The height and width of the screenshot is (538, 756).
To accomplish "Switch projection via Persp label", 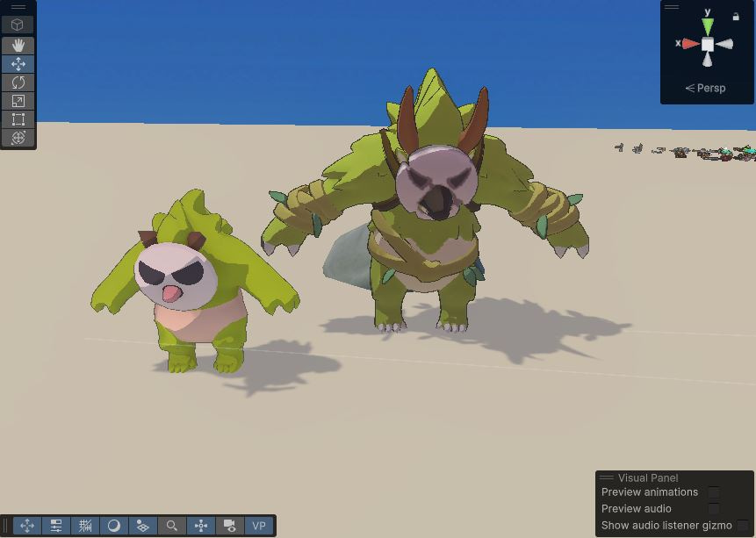I will [705, 89].
